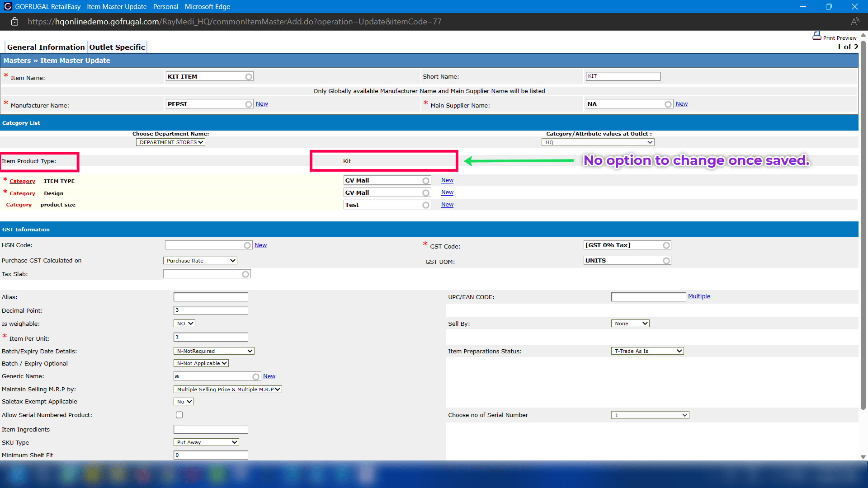
Task: Click Read Aloud icon in address bar
Action: tap(854, 22)
